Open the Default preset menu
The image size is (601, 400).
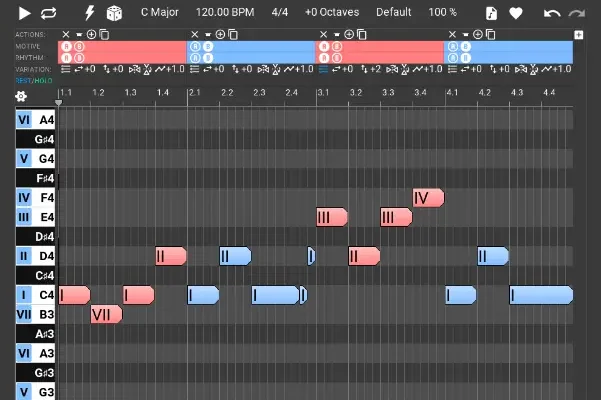click(x=393, y=13)
